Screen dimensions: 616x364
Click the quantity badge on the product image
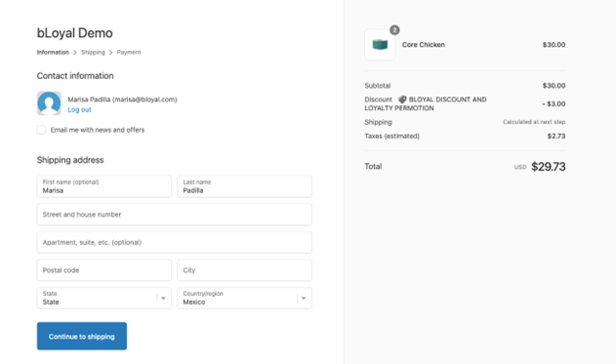pyautogui.click(x=394, y=30)
